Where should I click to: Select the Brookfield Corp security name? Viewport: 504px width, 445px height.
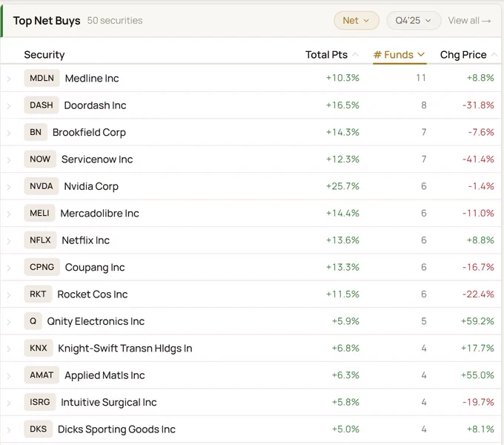pyautogui.click(x=89, y=133)
